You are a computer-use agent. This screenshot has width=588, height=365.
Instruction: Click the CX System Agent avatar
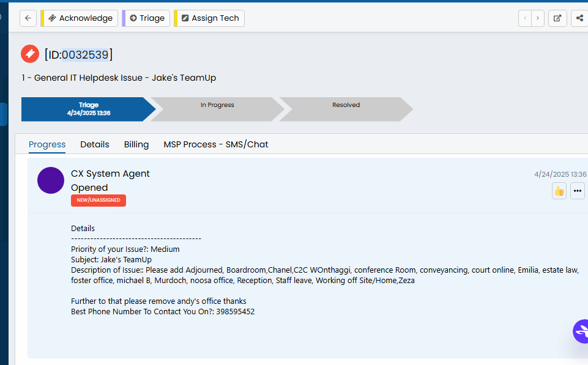coord(51,180)
